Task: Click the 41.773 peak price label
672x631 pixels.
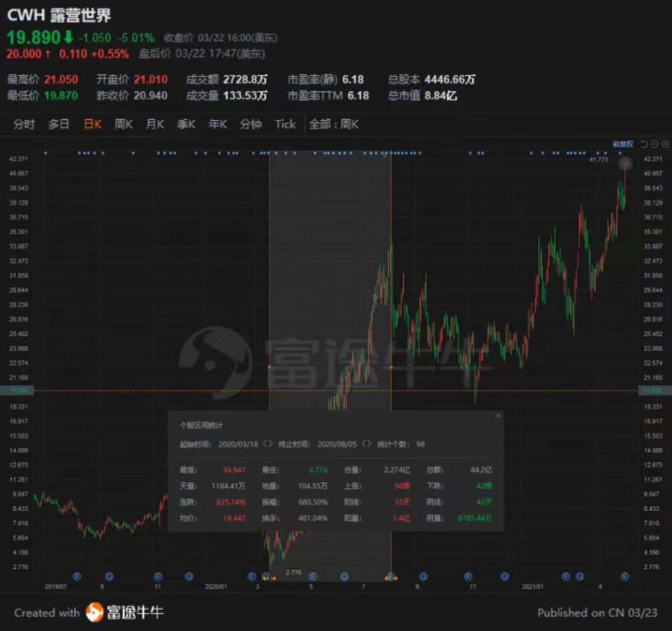Action: click(x=599, y=159)
